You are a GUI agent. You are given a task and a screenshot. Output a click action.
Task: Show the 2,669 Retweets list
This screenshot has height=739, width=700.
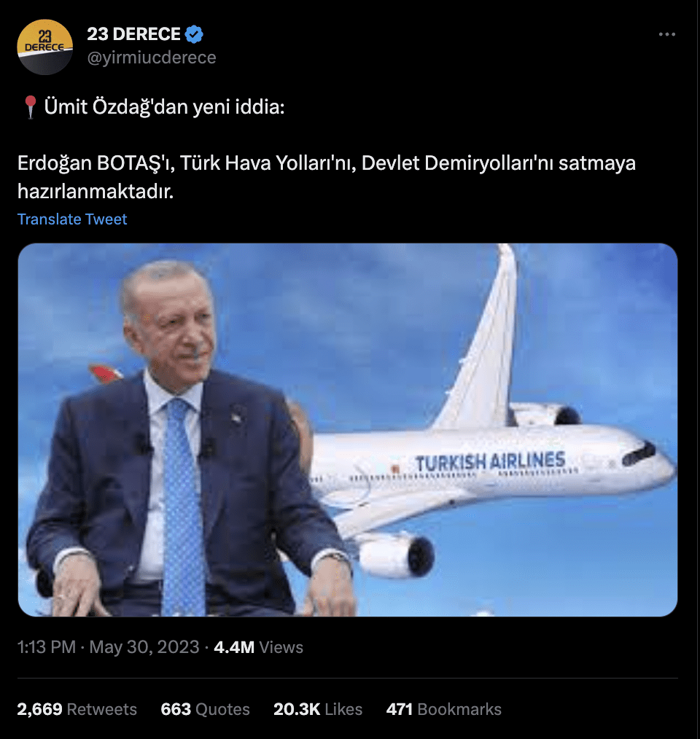point(77,709)
